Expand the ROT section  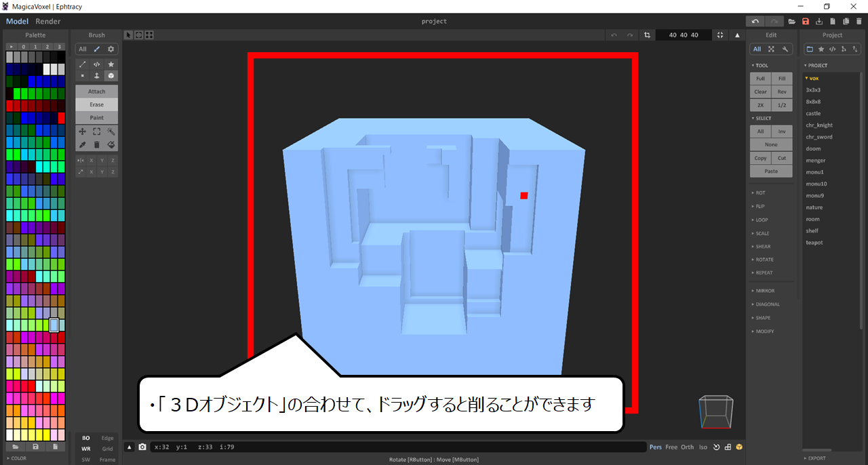759,193
